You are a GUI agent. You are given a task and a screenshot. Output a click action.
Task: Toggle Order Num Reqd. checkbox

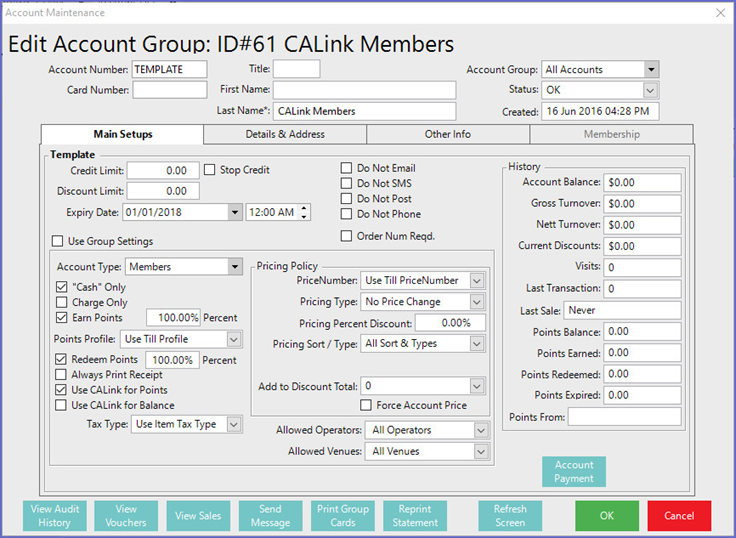point(346,236)
